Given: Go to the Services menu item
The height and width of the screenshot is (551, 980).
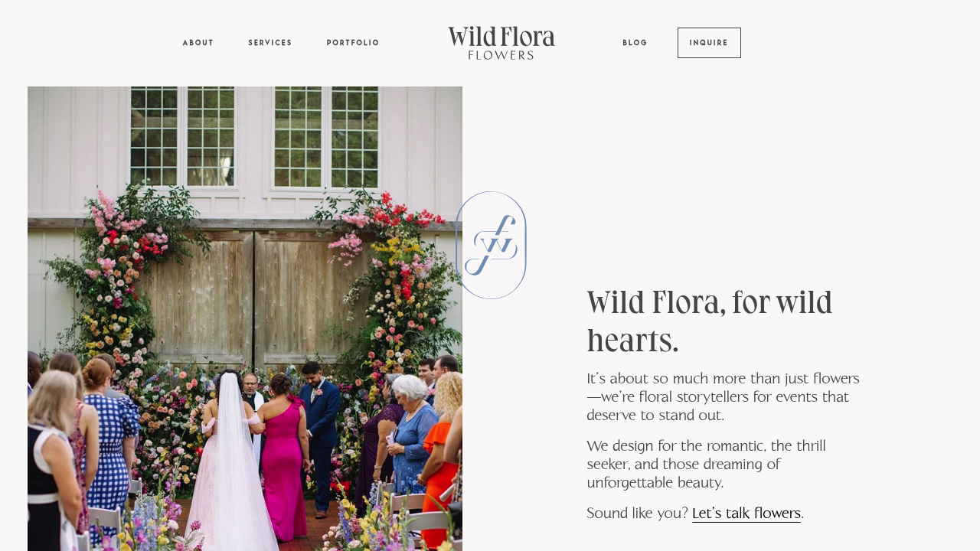Looking at the screenshot, I should pyautogui.click(x=270, y=43).
